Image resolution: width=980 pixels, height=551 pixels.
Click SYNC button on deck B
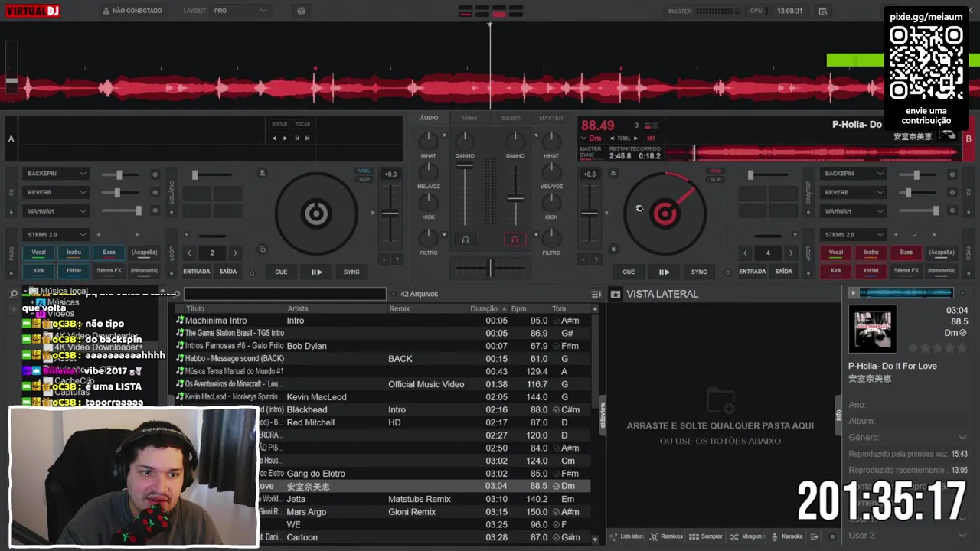coord(699,272)
